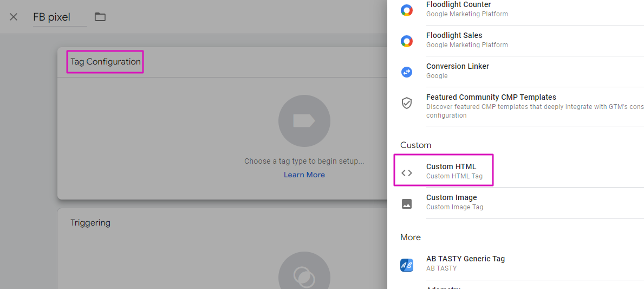This screenshot has height=289, width=644.
Task: Pick the Custom HTML code brackets icon
Action: point(407,172)
